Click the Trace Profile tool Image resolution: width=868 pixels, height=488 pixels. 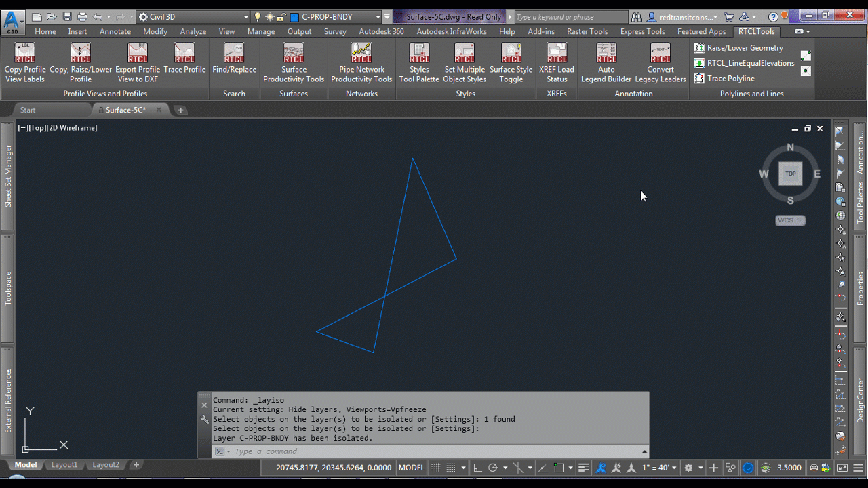click(x=184, y=61)
